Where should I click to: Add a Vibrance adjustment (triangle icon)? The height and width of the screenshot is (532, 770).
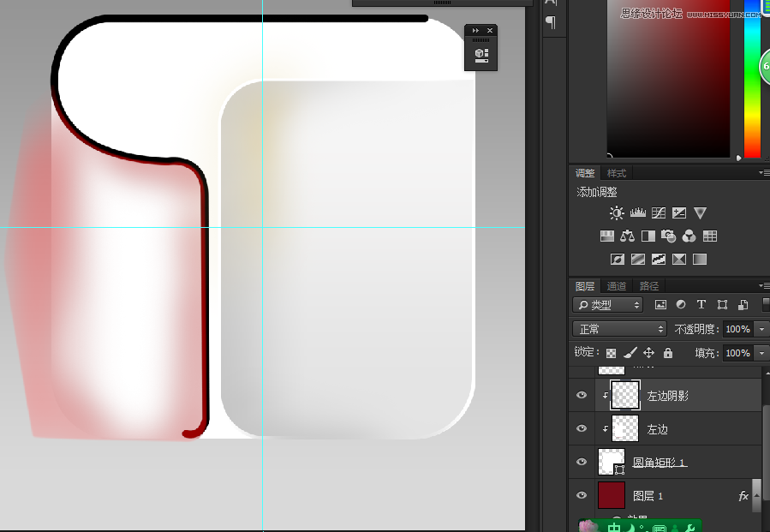pyautogui.click(x=700, y=212)
